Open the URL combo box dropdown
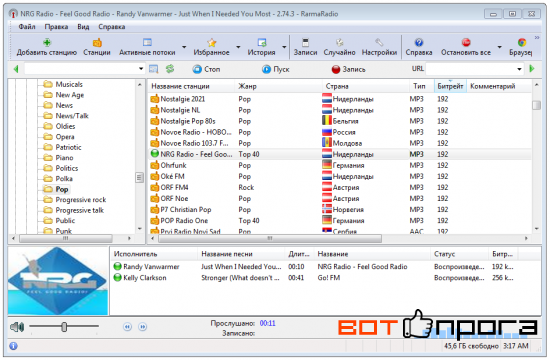The image size is (550, 360). (519, 69)
